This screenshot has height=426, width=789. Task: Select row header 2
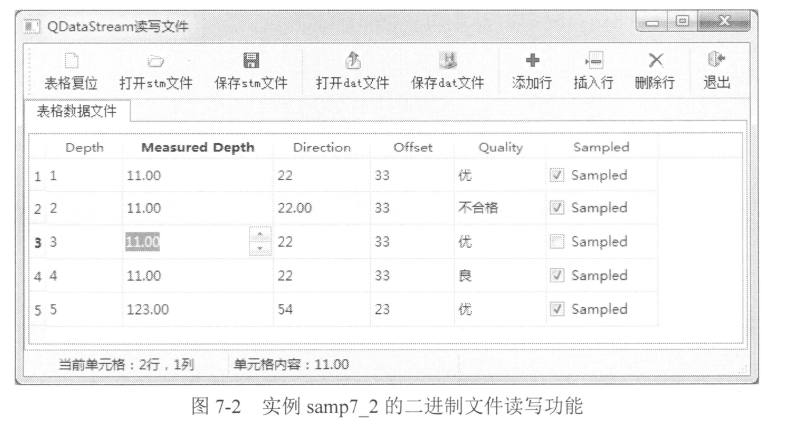coord(38,208)
